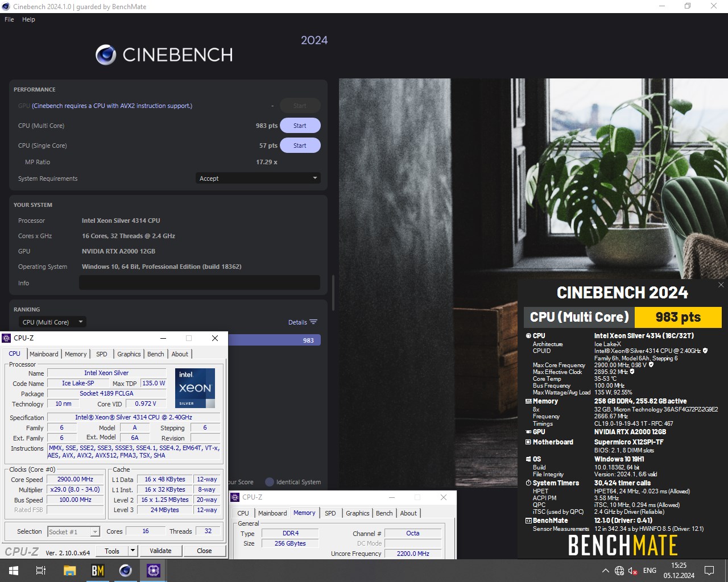Switch to Cinebench taskbar icon
The image size is (728, 582).
125,571
